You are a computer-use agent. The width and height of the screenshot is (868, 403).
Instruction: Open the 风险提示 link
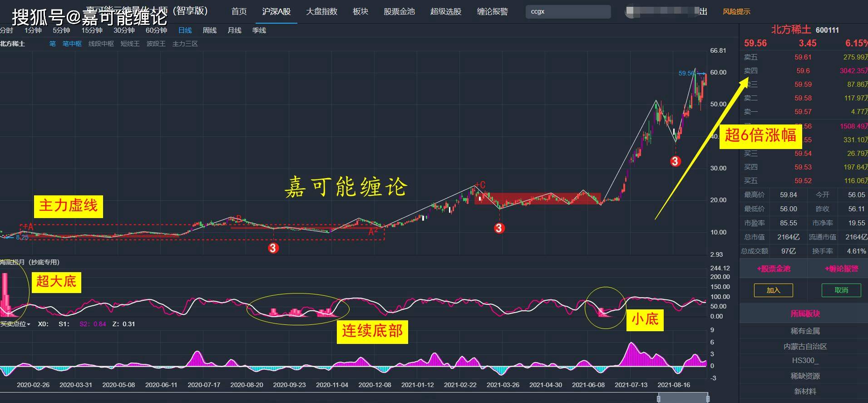[x=736, y=12]
